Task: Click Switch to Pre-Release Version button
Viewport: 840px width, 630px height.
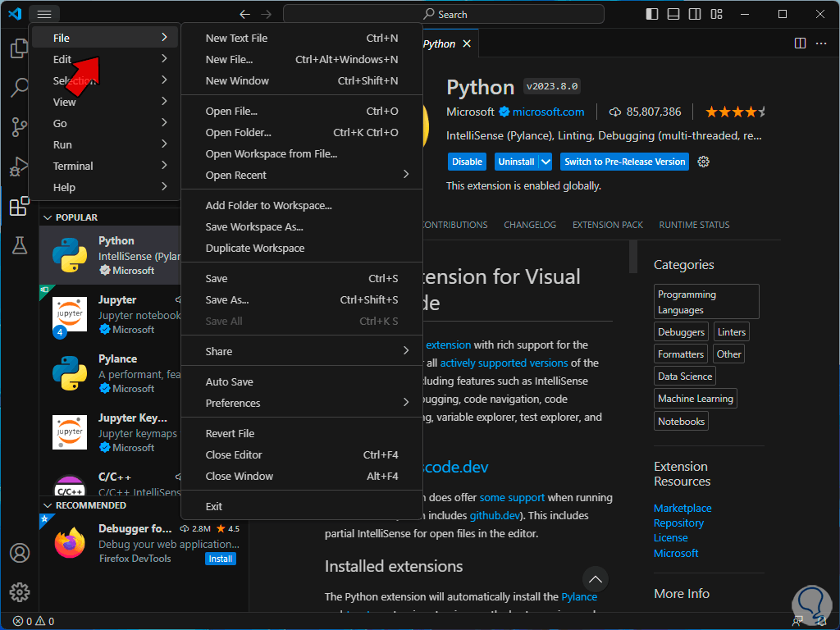Action: pyautogui.click(x=624, y=162)
